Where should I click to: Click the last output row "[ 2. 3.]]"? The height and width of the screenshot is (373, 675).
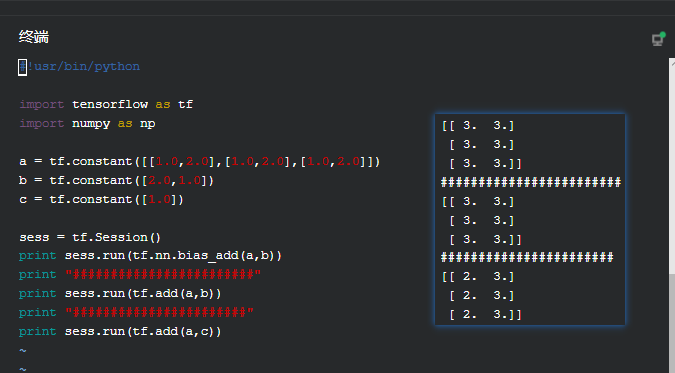tap(485, 314)
